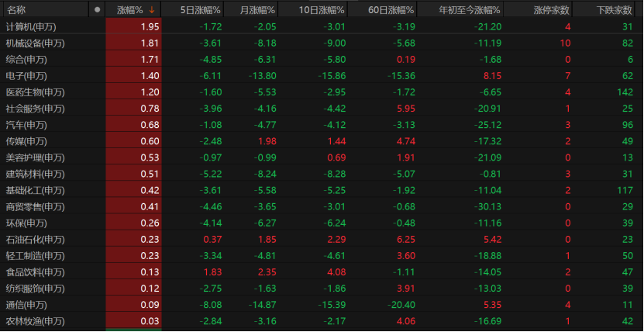Image resolution: width=644 pixels, height=332 pixels.
Task: Click -30.13 year-to-date value for 商贸零售
Action: [487, 206]
